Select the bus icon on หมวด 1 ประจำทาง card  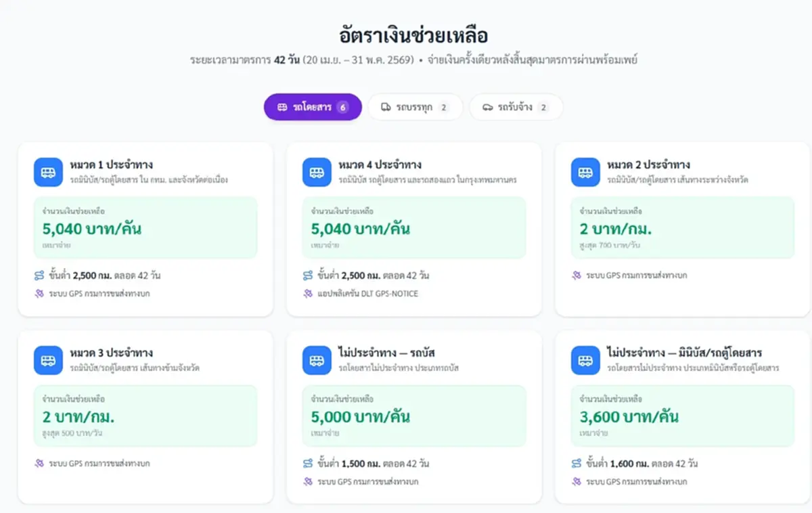tap(47, 171)
